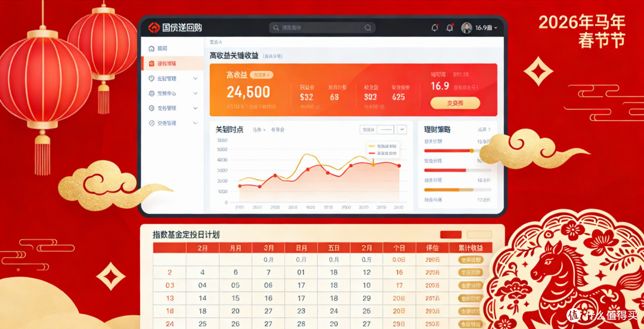Click calendar cell 15
The width and height of the screenshot is (644, 329).
(236, 298)
